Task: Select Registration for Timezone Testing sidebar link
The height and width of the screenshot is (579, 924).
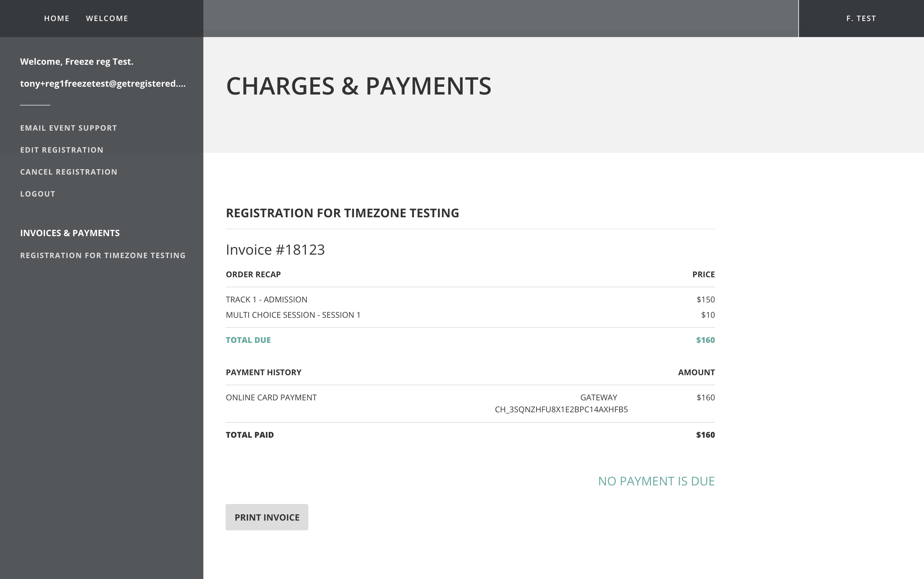Action: point(103,255)
